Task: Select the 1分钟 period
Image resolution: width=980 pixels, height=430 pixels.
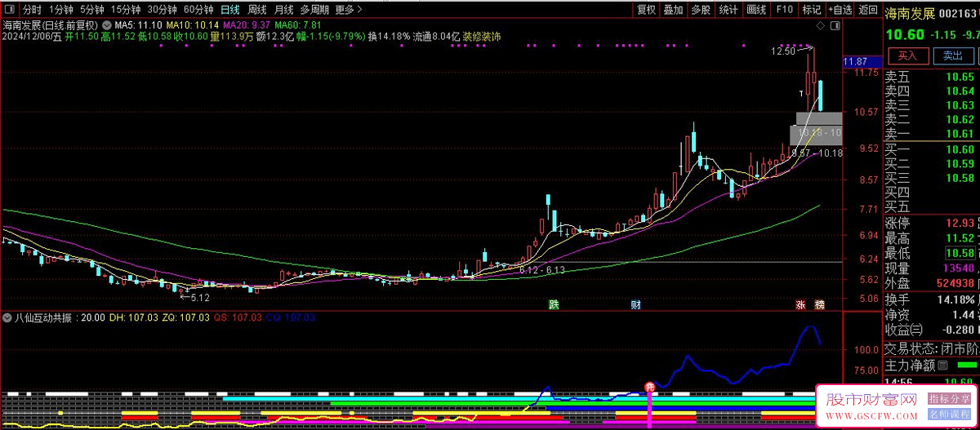Action: pos(60,10)
